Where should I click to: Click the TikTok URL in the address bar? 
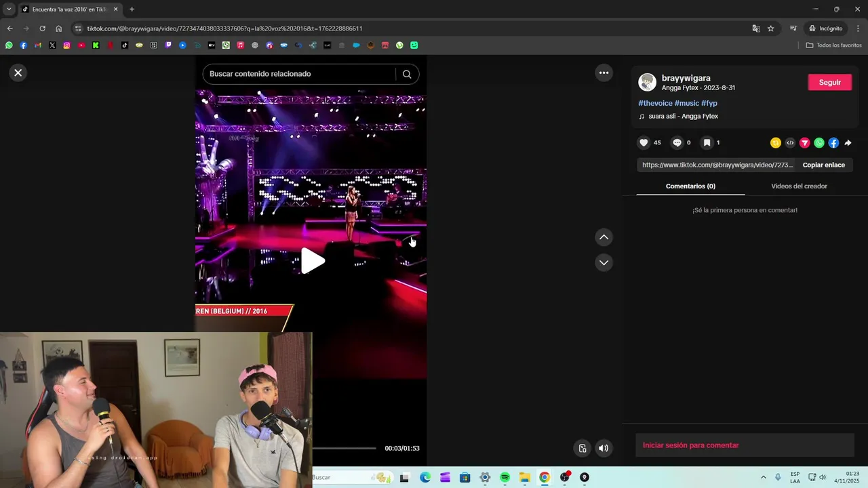(x=224, y=28)
